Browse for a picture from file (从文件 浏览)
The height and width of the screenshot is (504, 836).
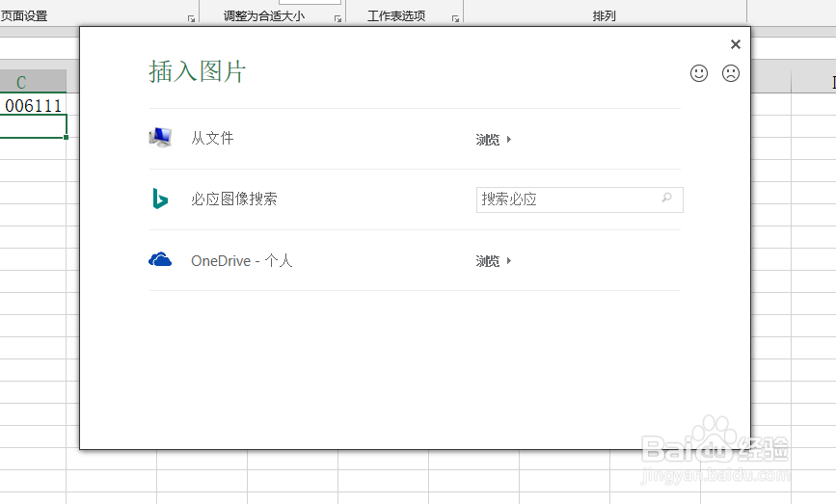pyautogui.click(x=494, y=140)
